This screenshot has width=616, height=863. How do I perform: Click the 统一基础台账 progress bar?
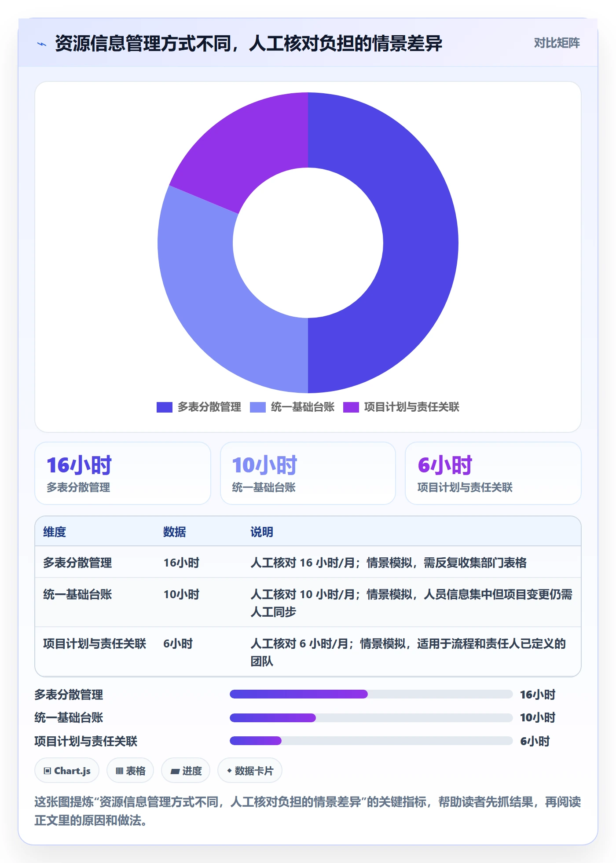(371, 718)
